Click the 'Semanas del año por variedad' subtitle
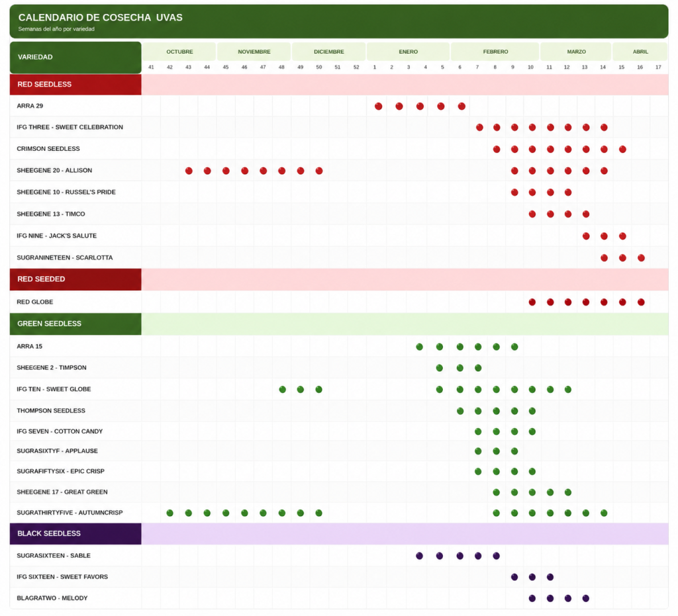The image size is (678, 616). (56, 29)
